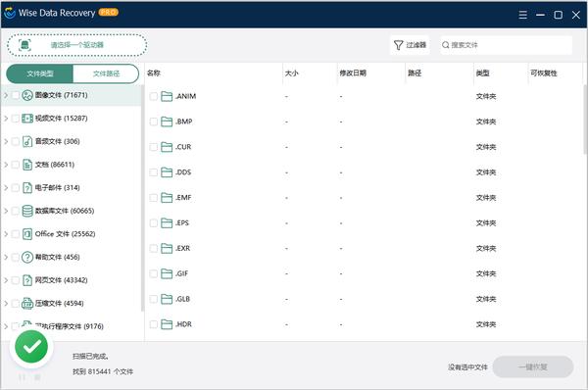Open the hamburger menu in title bar

pos(522,15)
